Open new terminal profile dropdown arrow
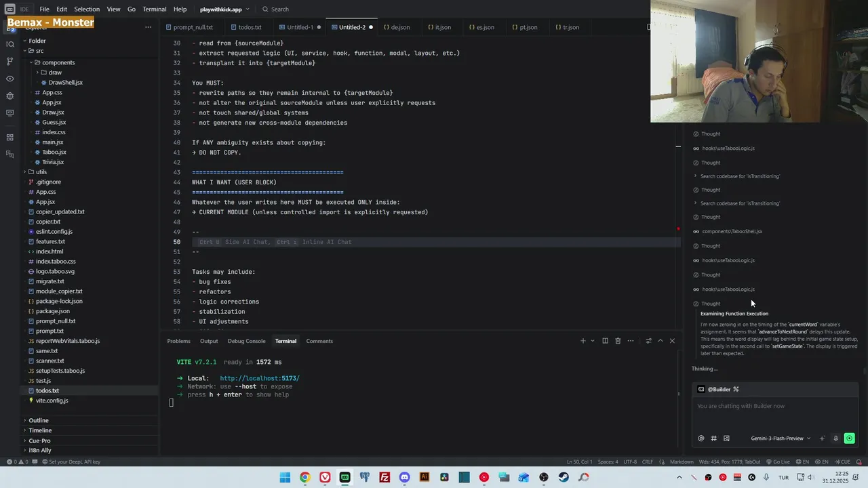This screenshot has width=868, height=488. 593,341
